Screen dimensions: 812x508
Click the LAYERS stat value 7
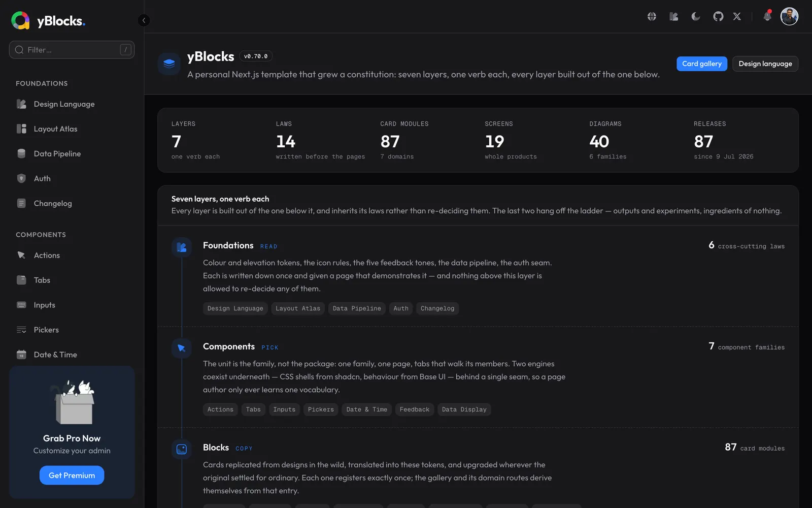click(177, 141)
